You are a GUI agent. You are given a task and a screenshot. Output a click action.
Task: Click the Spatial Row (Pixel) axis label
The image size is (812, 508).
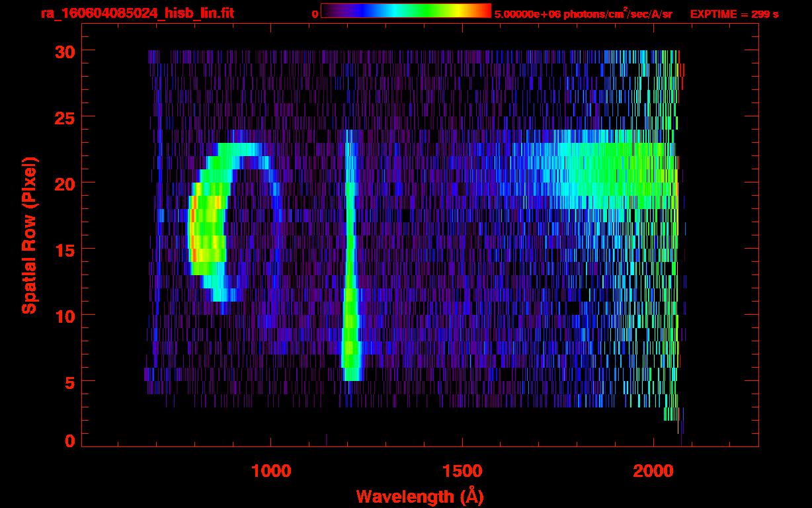pyautogui.click(x=29, y=235)
